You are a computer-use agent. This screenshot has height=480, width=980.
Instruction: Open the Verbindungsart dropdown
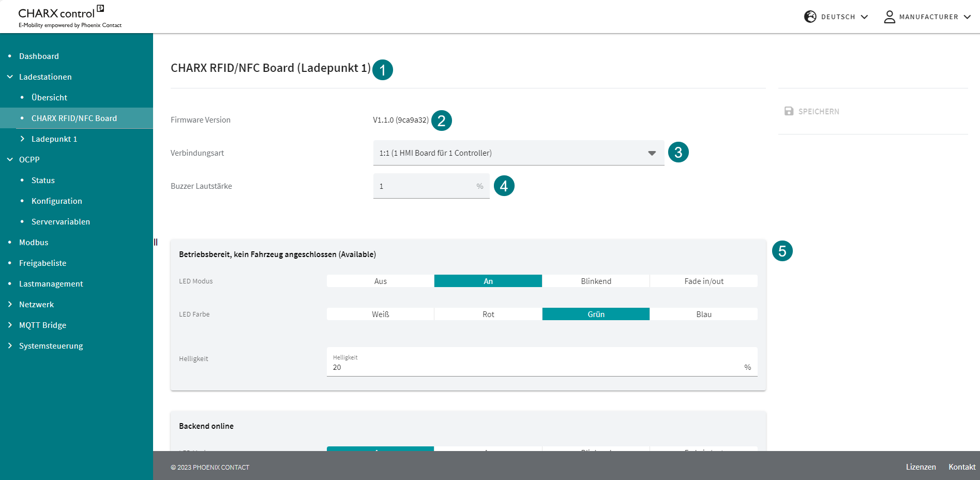pyautogui.click(x=518, y=153)
